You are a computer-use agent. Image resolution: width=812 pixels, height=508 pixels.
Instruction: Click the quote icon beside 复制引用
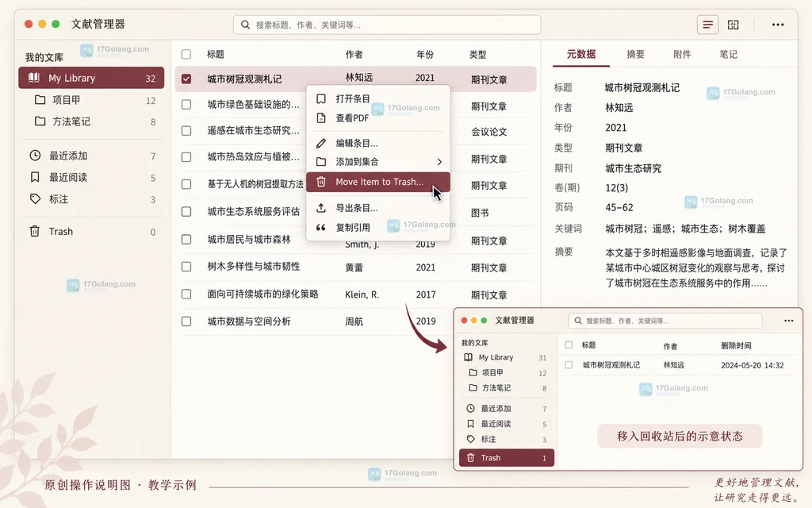click(x=321, y=227)
